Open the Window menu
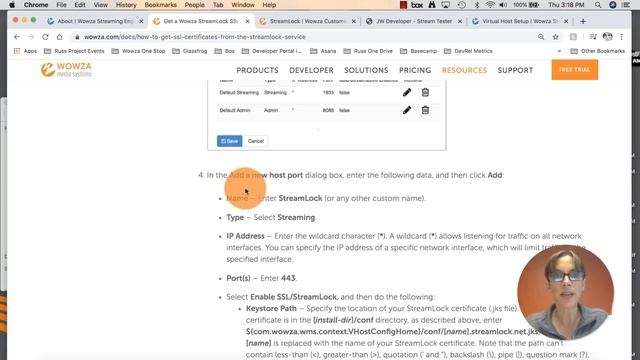640x360 pixels. coord(243,5)
